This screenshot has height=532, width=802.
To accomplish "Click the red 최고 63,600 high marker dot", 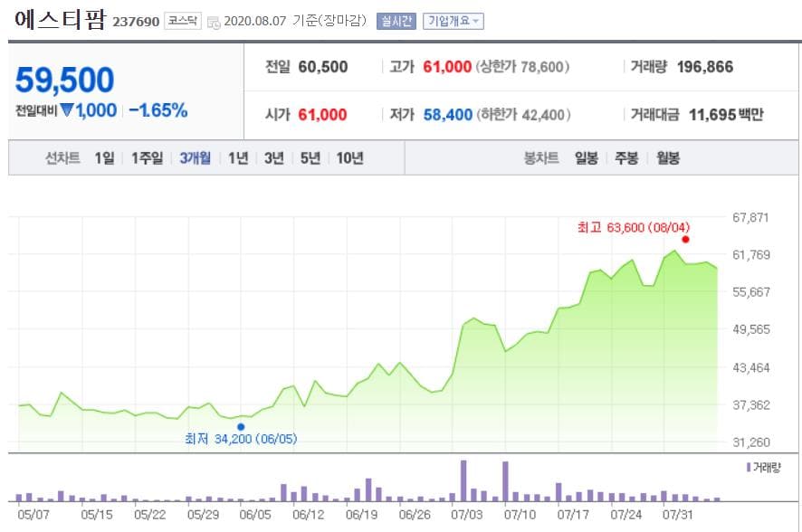I will point(686,239).
